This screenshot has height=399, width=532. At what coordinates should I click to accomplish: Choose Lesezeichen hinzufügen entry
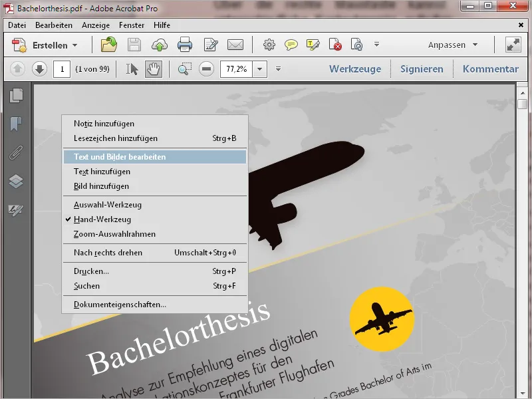tap(155, 138)
